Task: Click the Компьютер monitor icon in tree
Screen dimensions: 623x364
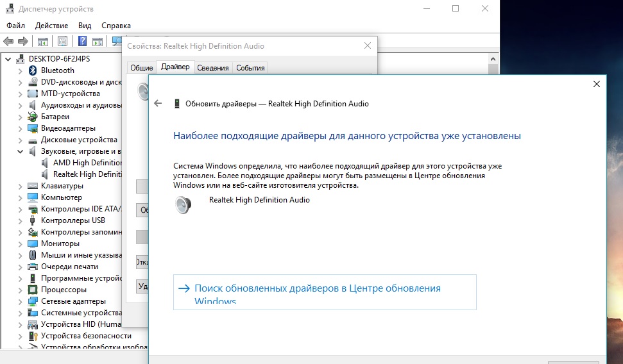Action: tap(33, 197)
